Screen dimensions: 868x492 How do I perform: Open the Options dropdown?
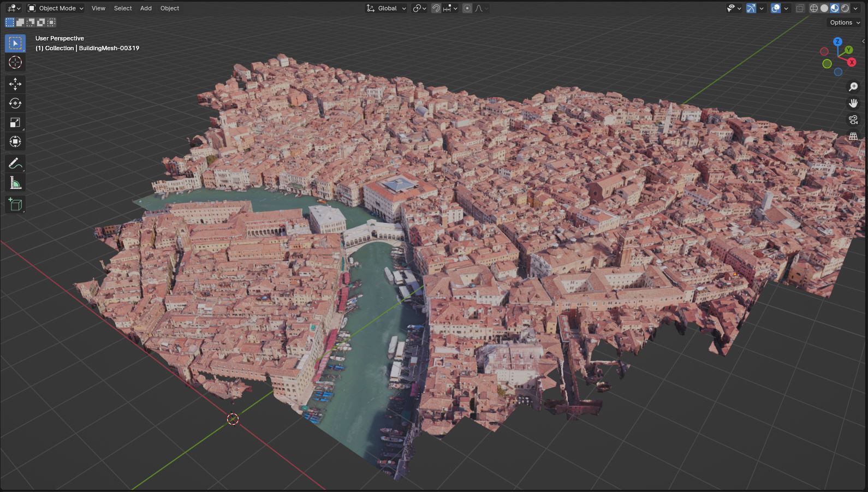click(844, 22)
